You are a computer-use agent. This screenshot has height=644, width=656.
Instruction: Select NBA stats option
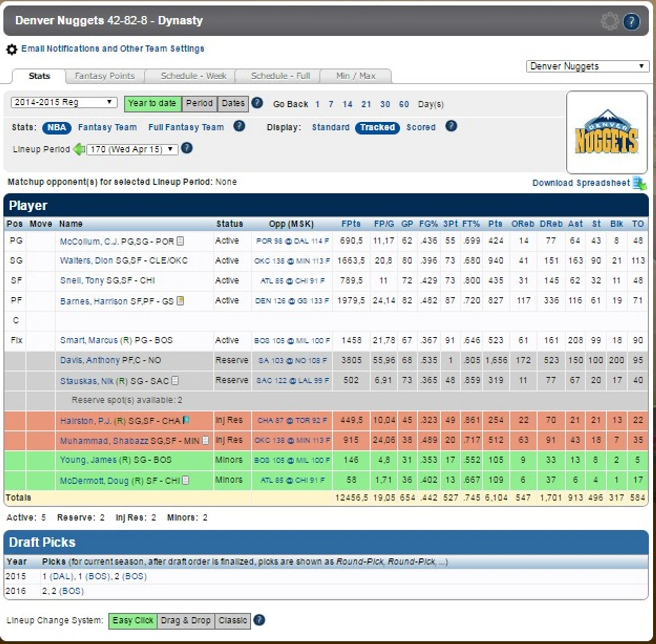[57, 128]
